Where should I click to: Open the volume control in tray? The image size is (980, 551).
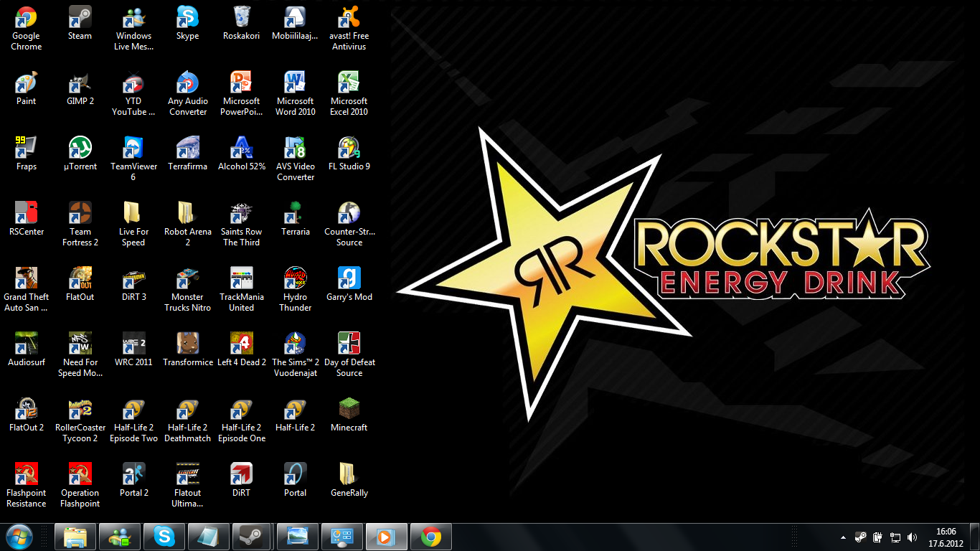913,537
